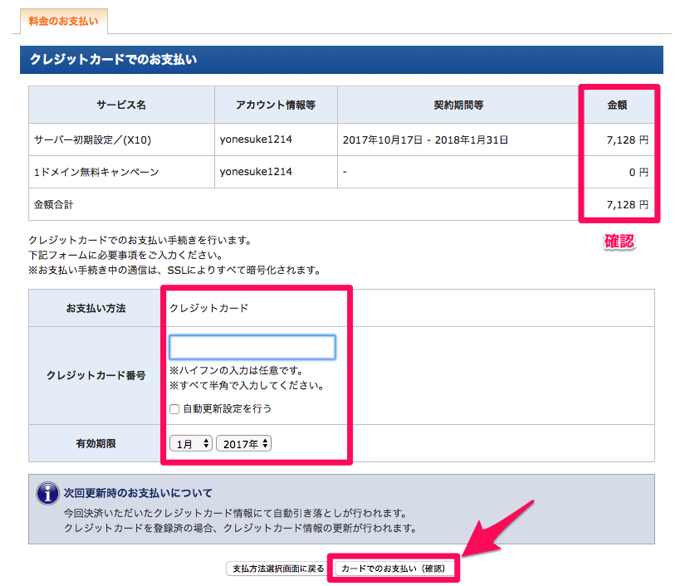Click the blue information icon
The image size is (700, 586).
click(x=46, y=494)
